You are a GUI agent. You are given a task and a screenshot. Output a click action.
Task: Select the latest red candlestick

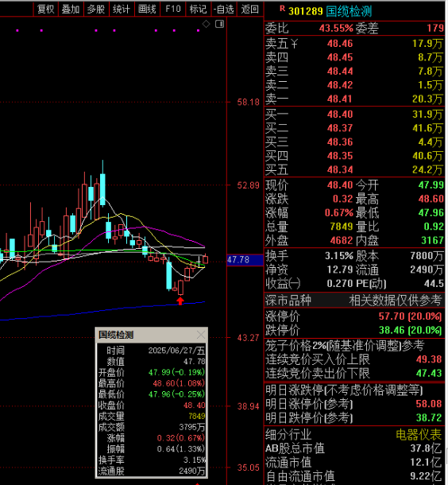click(x=205, y=259)
